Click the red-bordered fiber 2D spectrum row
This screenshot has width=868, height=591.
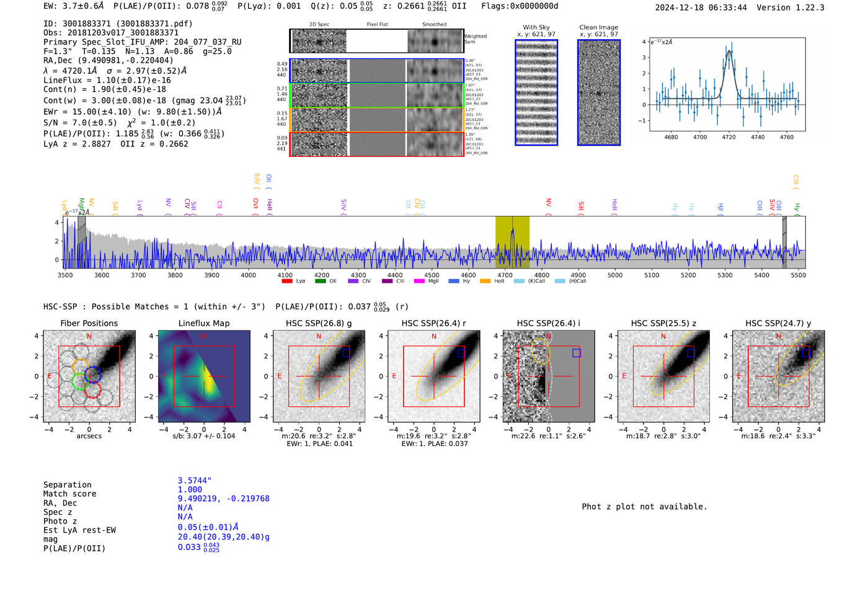[x=376, y=144]
